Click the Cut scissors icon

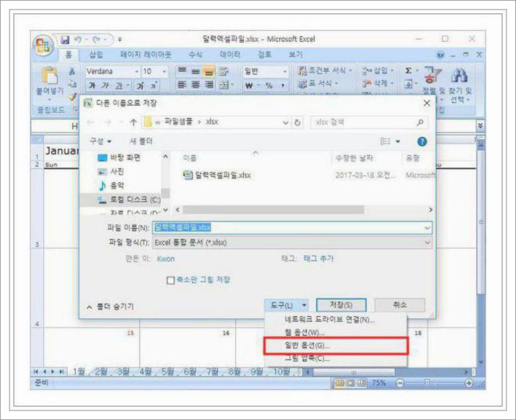tap(72, 71)
